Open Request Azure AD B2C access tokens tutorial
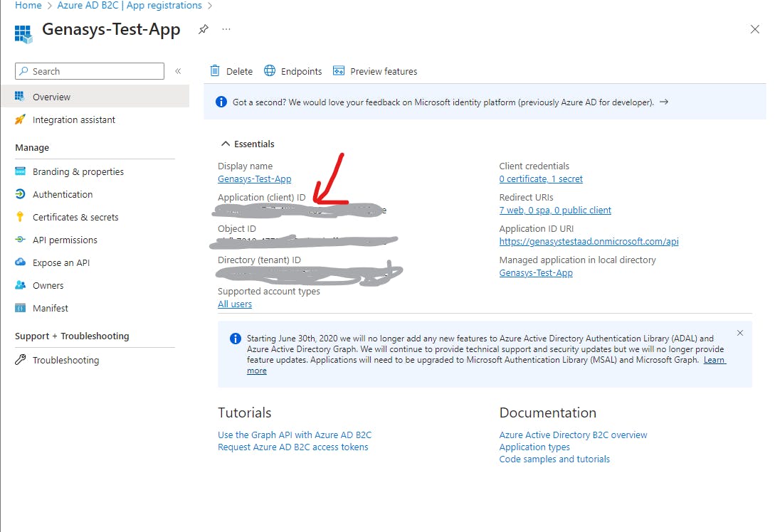 293,447
